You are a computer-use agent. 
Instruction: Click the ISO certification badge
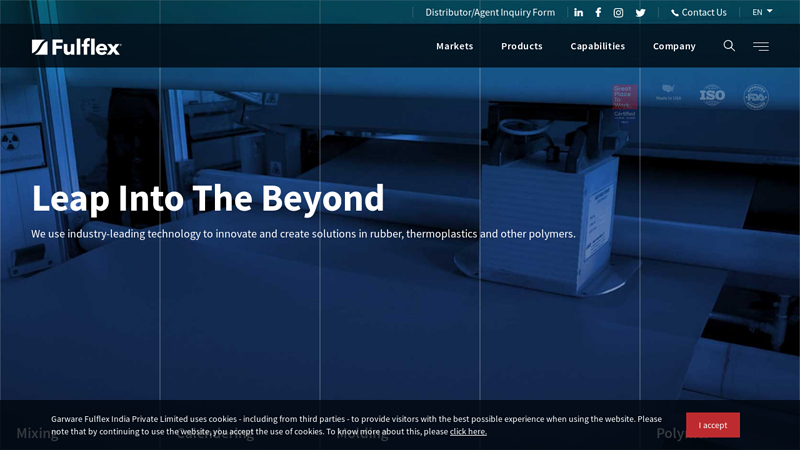coord(712,96)
